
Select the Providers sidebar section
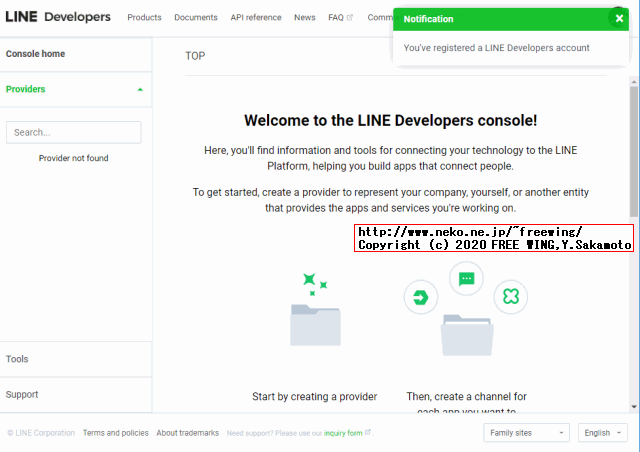(76, 89)
